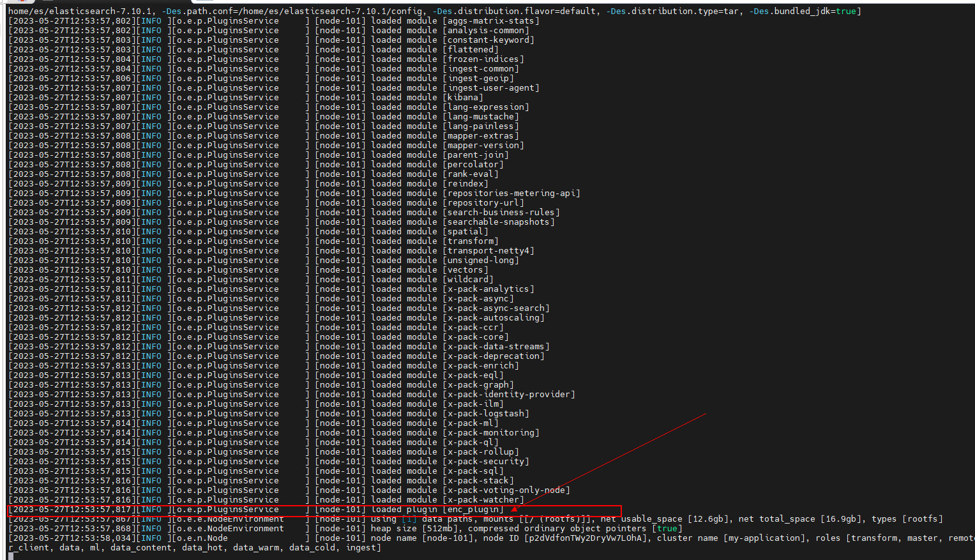Click the x-pack-graph module name
Image resolution: width=975 pixels, height=560 pixels.
[x=478, y=385]
